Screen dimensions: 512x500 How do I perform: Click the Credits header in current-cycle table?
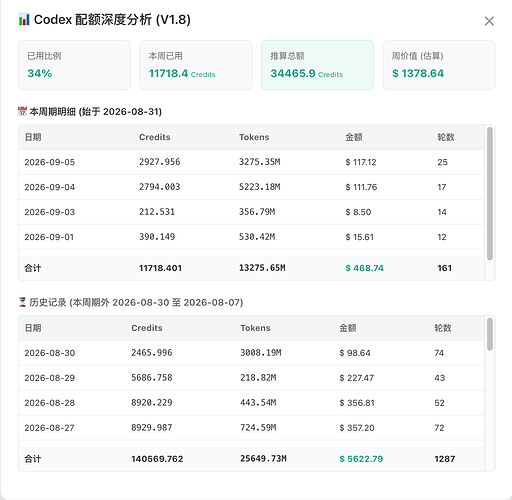(155, 137)
